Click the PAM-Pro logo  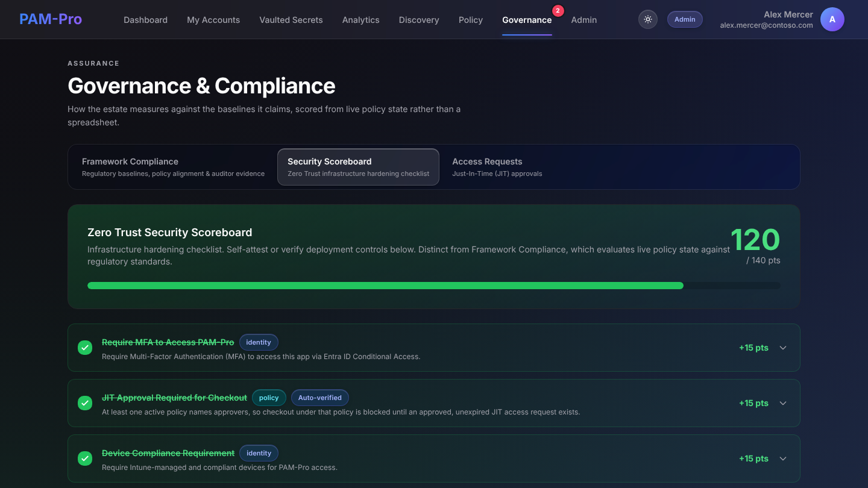pos(51,19)
